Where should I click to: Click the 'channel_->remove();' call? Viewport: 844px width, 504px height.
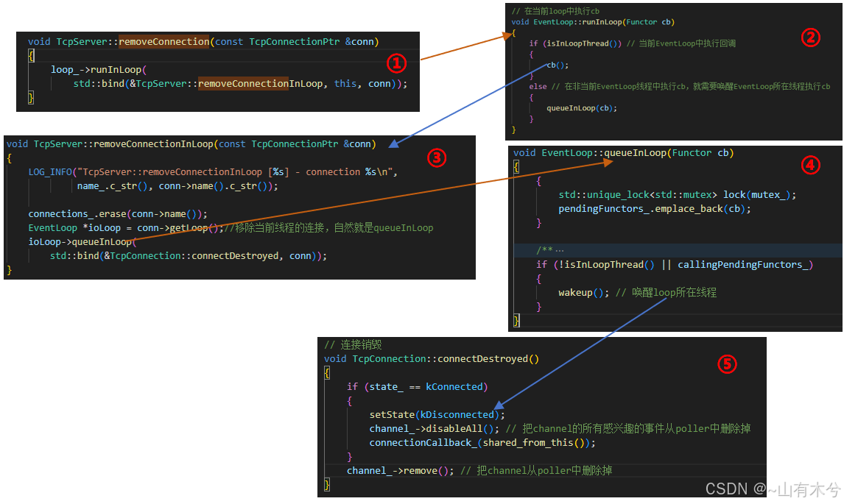pos(400,471)
